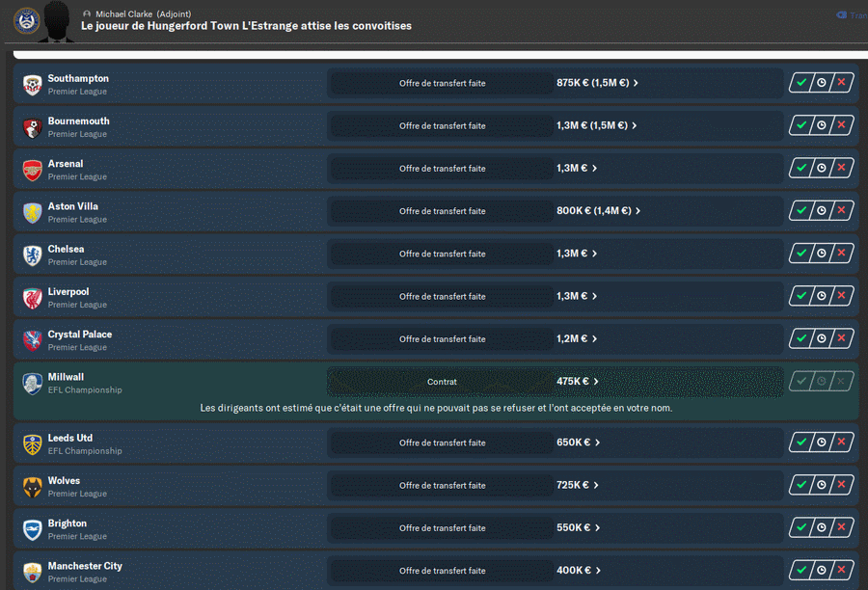Reject Bournemouth's transfer offer with X
The height and width of the screenshot is (590, 868).
(842, 125)
